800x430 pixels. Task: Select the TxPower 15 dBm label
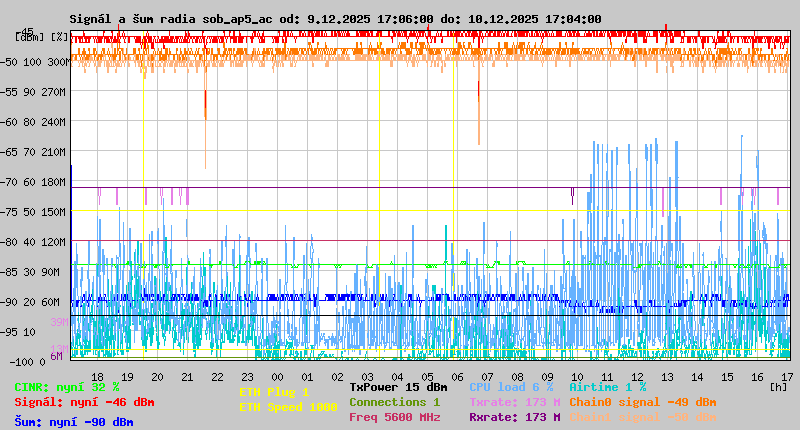point(398,387)
